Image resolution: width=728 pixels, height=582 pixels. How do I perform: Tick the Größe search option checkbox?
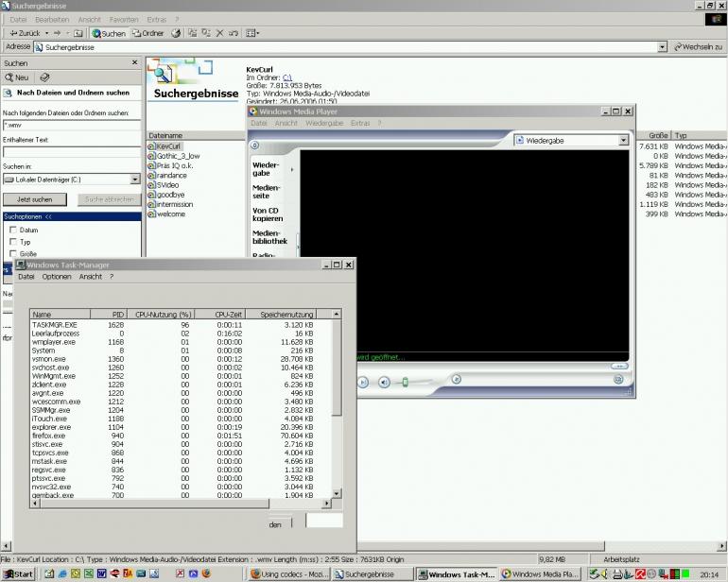tap(12, 254)
